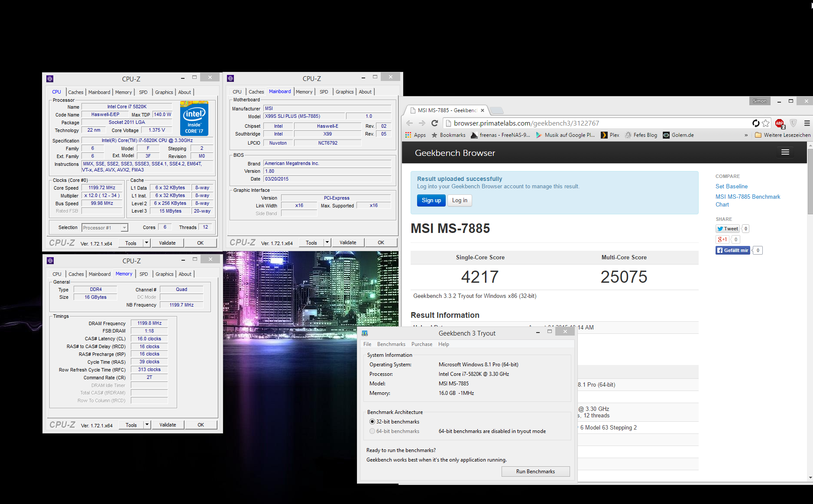Click the Multi-Core Score 25075
813x504 pixels.
[x=624, y=277]
